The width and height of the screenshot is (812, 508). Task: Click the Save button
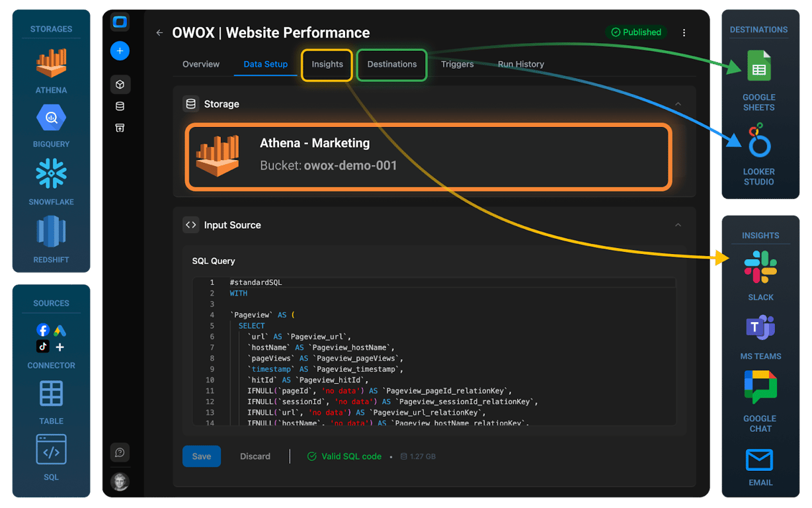202,456
